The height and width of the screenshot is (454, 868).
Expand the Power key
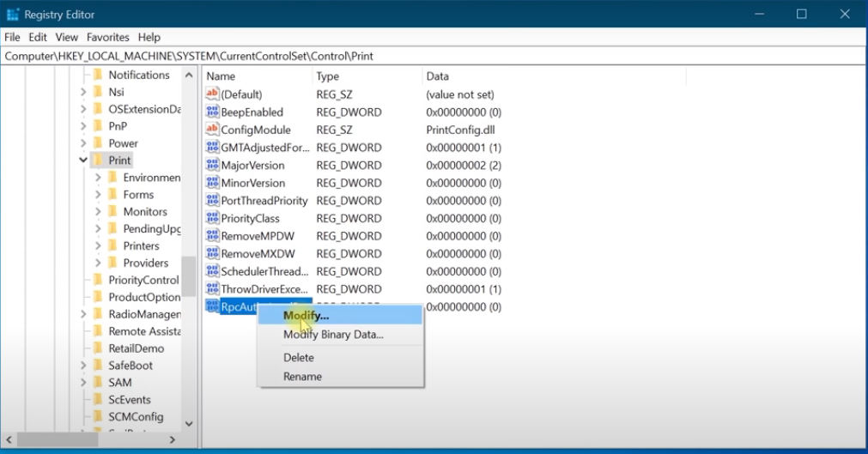point(83,143)
